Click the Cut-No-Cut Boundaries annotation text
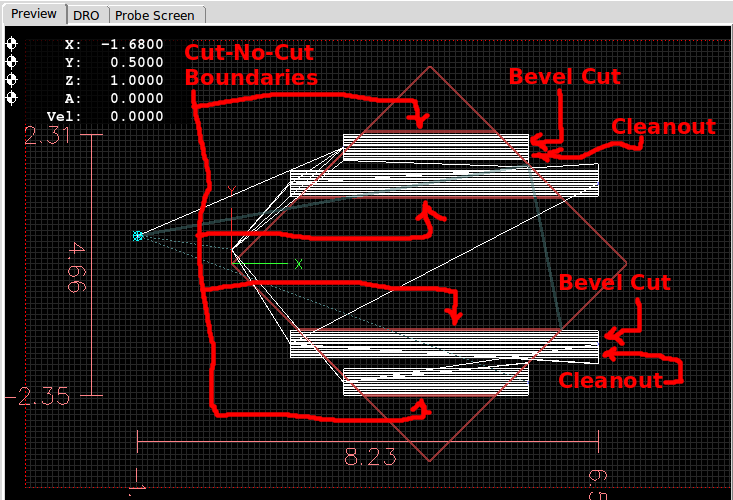Image resolution: width=733 pixels, height=500 pixels. click(252, 67)
